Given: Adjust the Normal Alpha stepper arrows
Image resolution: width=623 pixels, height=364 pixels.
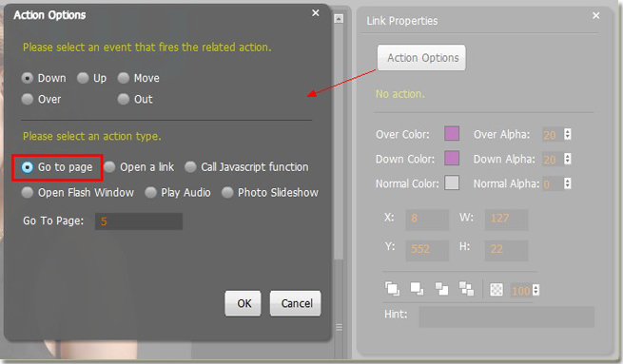Looking at the screenshot, I should coord(568,183).
